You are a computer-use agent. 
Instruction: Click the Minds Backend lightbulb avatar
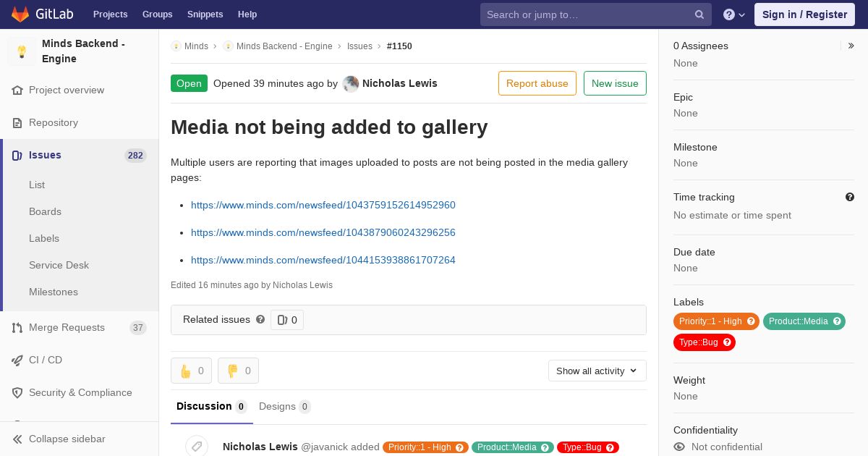(x=22, y=51)
